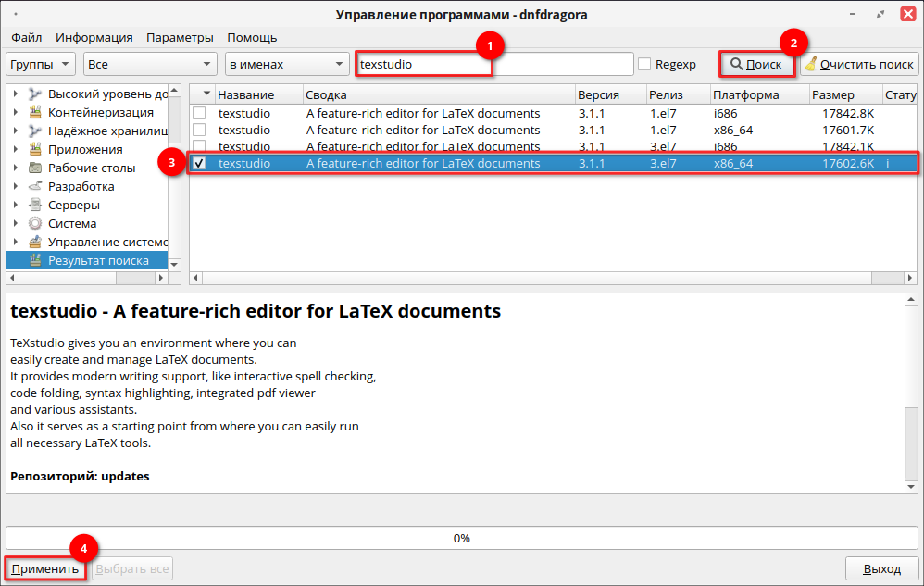Expand the Приложения tree group
Viewport: 924px width, 586px height.
click(x=16, y=149)
